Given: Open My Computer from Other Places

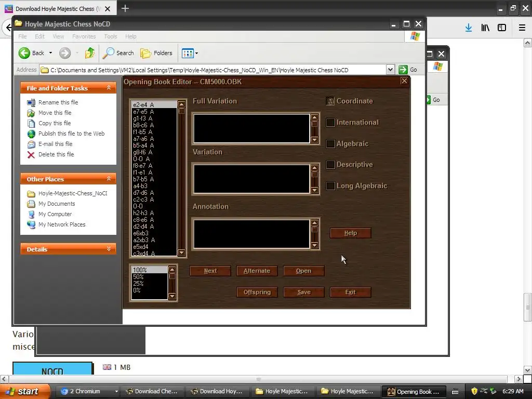Looking at the screenshot, I should coord(55,214).
